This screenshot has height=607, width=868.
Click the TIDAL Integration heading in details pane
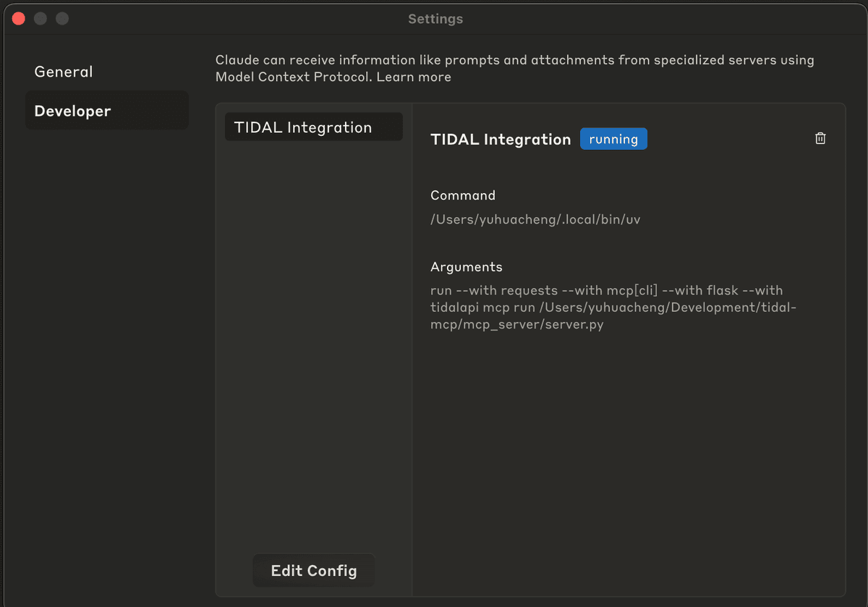click(x=501, y=140)
